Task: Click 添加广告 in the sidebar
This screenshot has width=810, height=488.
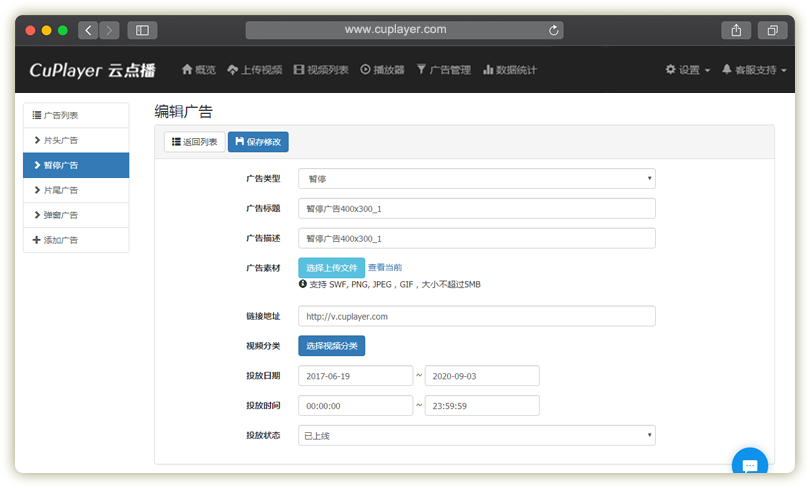Action: click(x=76, y=240)
